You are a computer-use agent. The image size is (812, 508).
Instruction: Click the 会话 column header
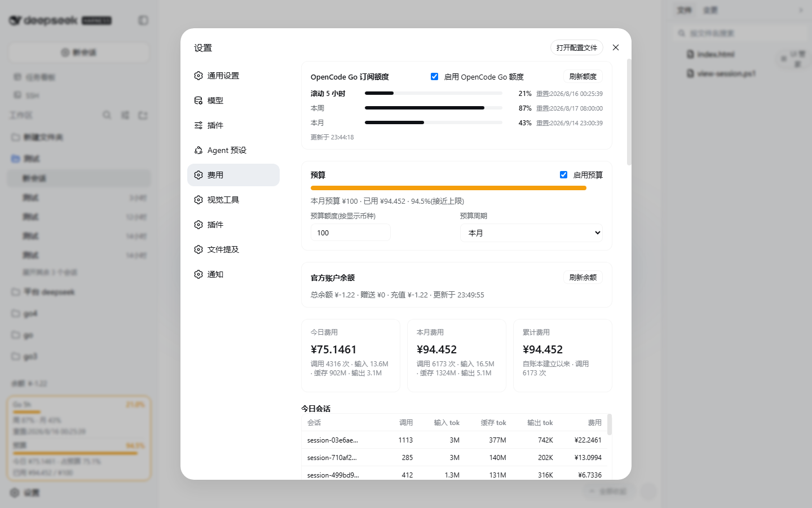pos(314,423)
